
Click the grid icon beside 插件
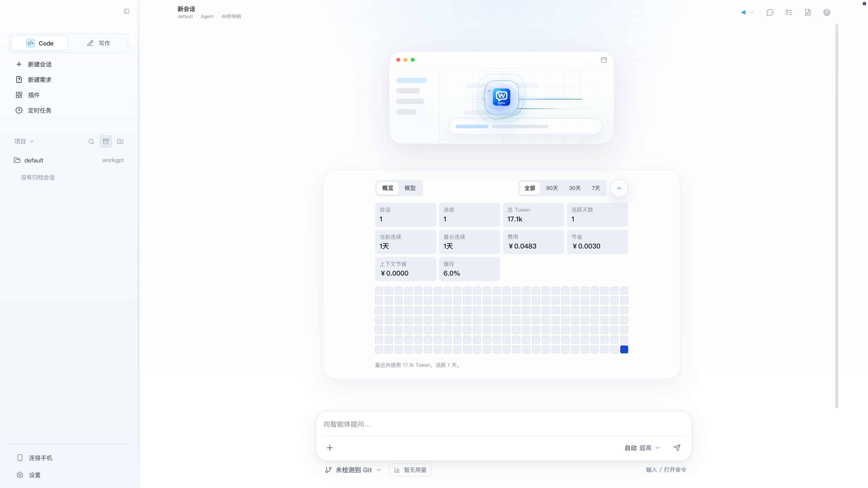pyautogui.click(x=19, y=95)
